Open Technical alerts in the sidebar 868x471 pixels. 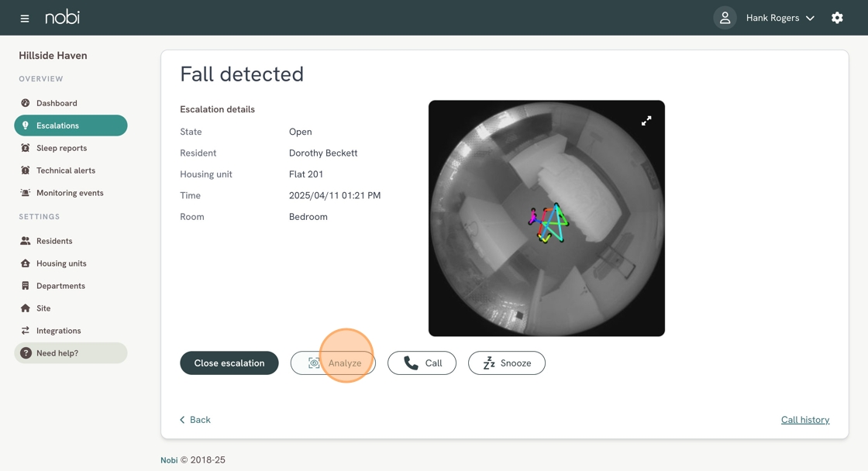click(66, 170)
